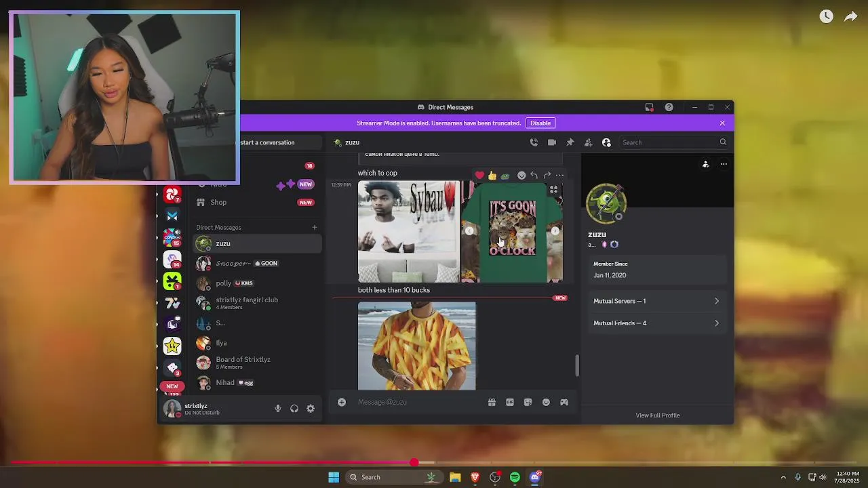Expand Mutual Friends — 4
This screenshot has width=868, height=488.
[656, 323]
